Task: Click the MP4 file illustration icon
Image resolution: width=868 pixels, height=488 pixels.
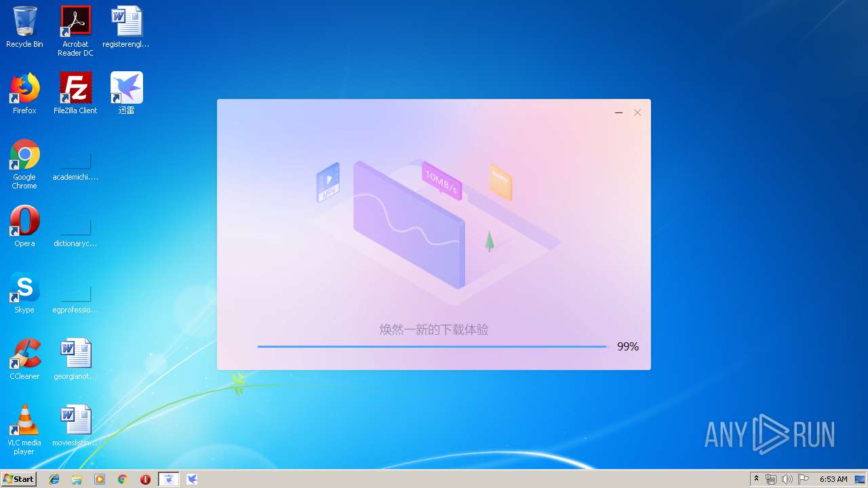Action: pos(328,183)
